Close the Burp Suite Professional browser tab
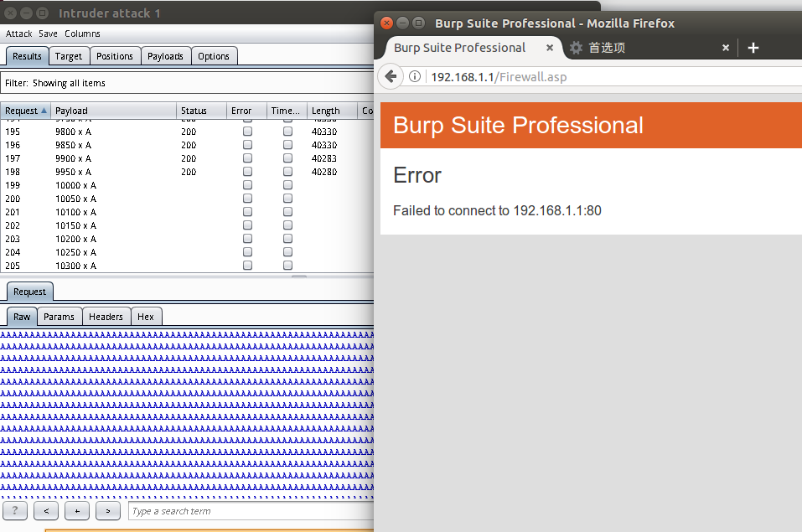 click(x=549, y=48)
